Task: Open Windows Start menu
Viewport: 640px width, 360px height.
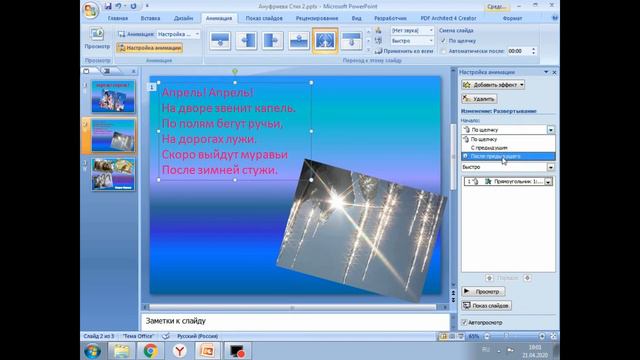Action: tap(93, 351)
